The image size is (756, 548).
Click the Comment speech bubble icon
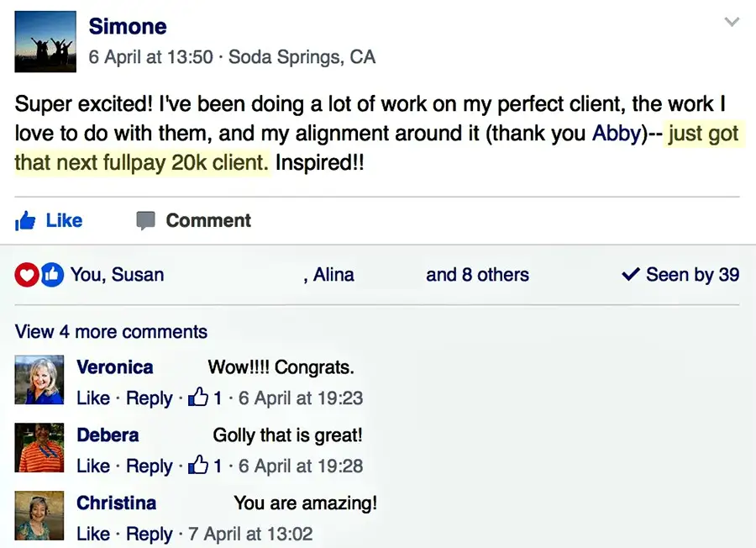click(146, 221)
